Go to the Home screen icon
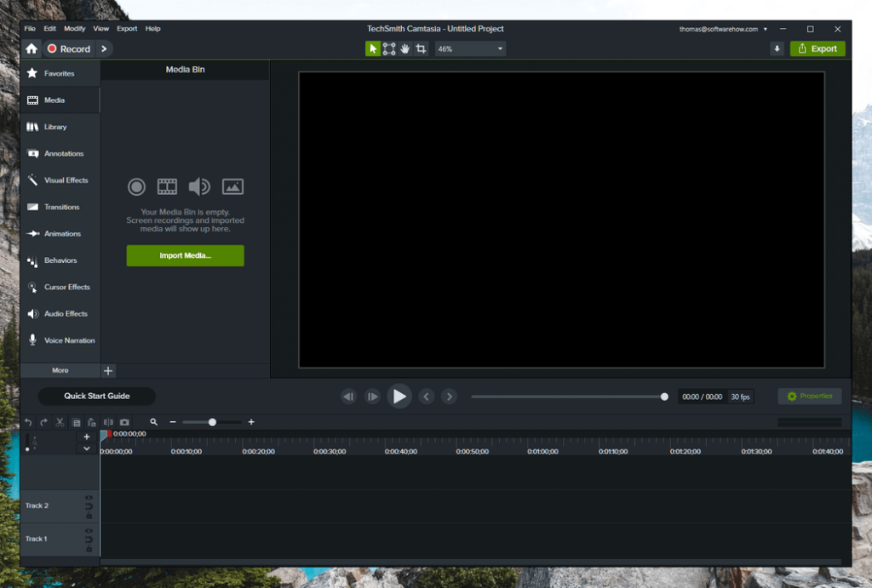872x588 pixels. 32,49
